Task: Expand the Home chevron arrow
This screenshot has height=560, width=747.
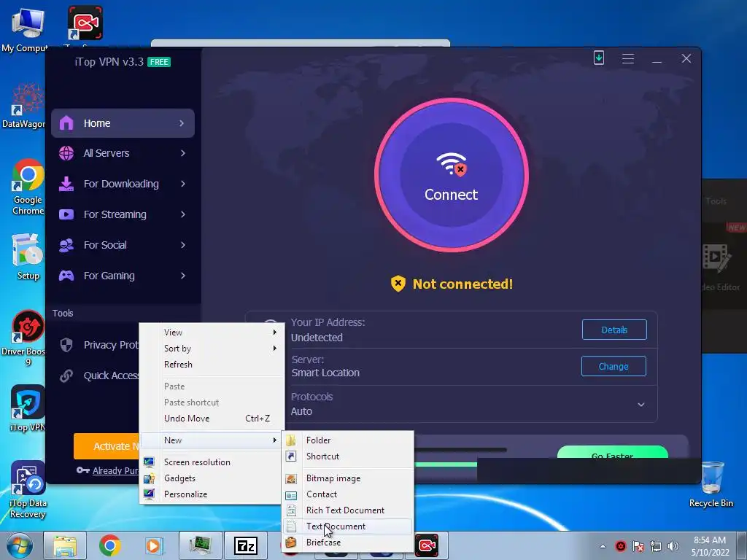Action: click(182, 123)
